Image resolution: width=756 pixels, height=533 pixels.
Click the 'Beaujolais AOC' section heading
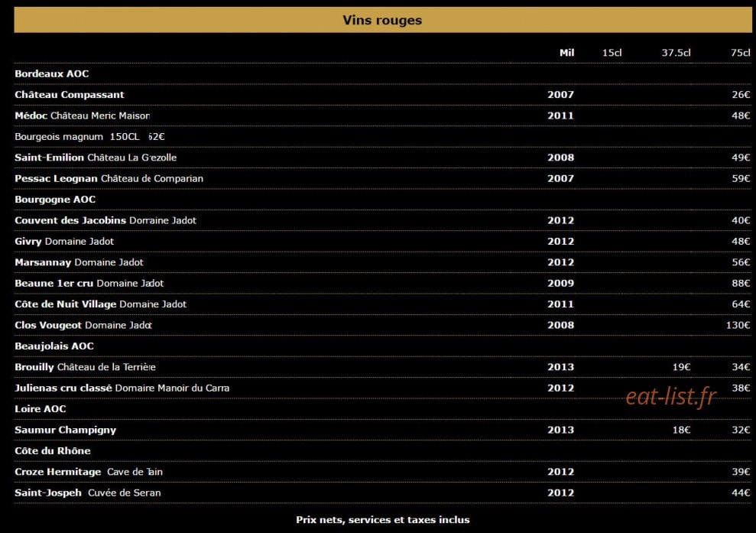[x=54, y=346]
